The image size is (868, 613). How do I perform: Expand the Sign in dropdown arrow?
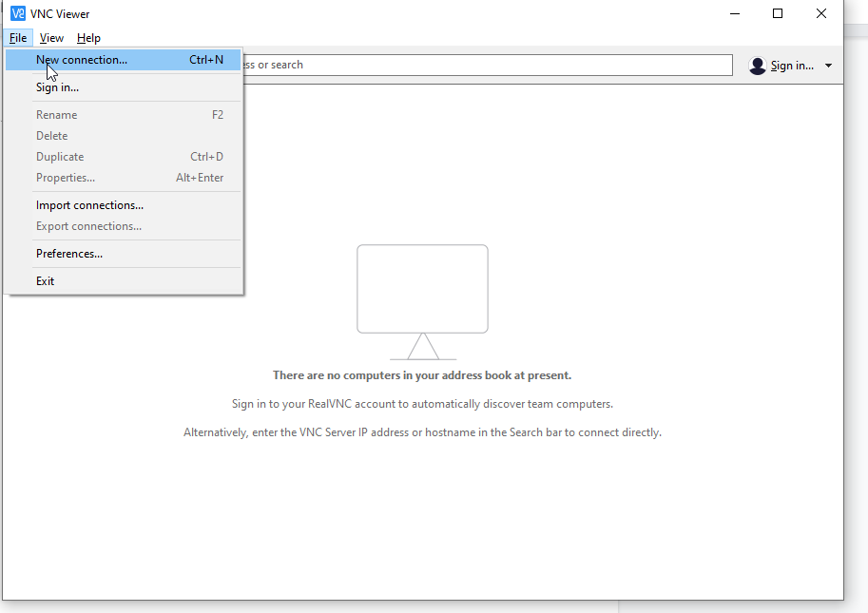tap(828, 66)
